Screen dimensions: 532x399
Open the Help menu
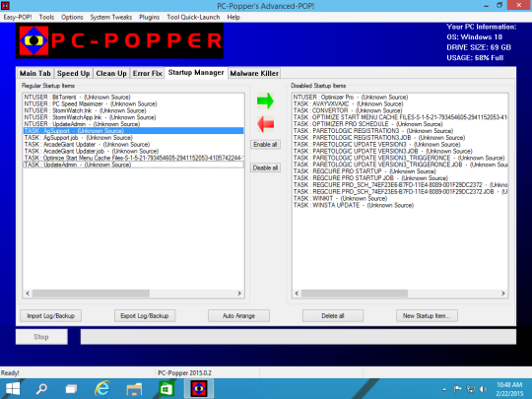pyautogui.click(x=233, y=18)
